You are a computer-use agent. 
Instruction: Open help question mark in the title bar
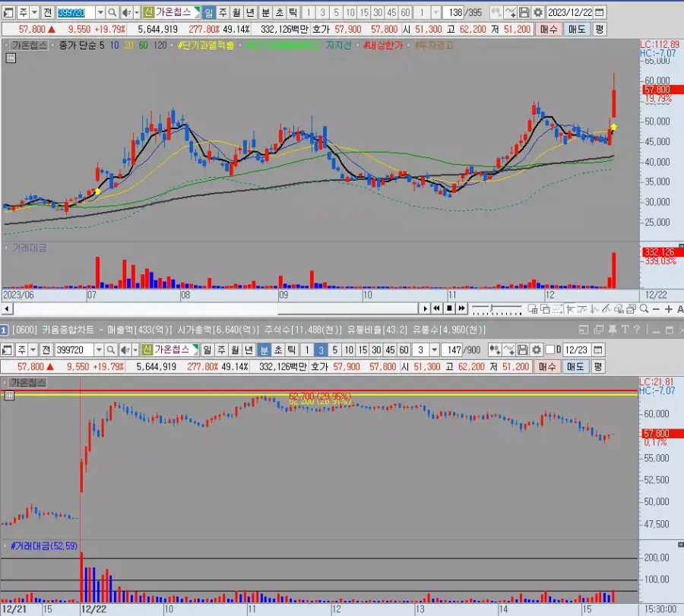[x=636, y=330]
